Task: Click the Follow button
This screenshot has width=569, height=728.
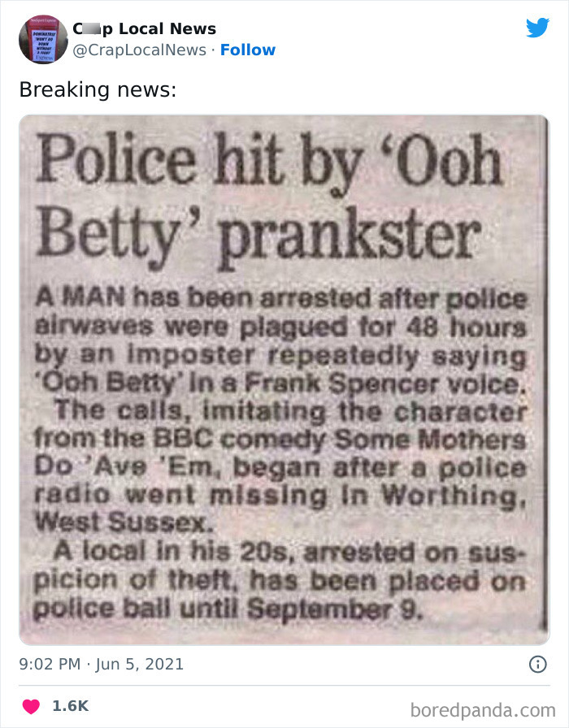Action: [x=248, y=50]
